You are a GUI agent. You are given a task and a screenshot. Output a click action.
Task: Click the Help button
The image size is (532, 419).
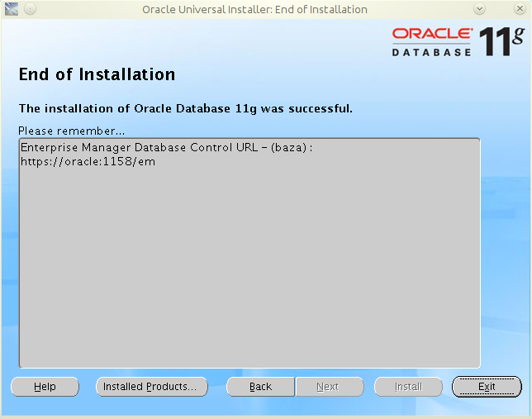[x=45, y=387]
